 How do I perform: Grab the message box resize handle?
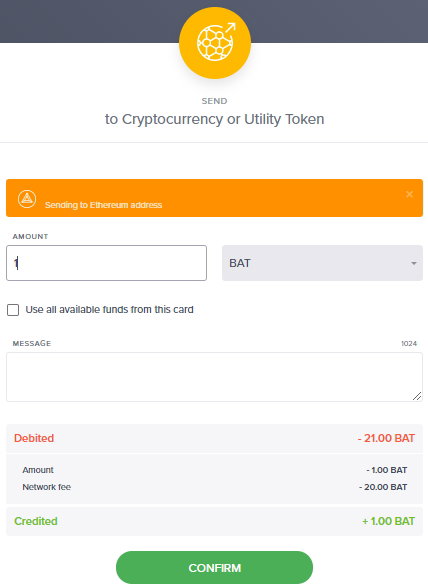tap(417, 396)
